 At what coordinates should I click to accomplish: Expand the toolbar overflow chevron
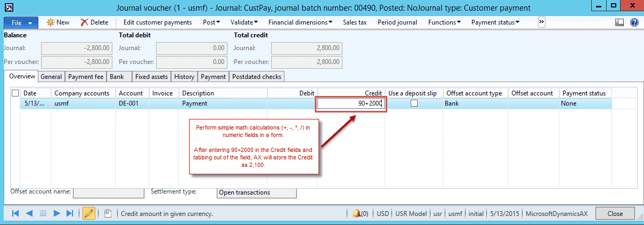click(542, 22)
